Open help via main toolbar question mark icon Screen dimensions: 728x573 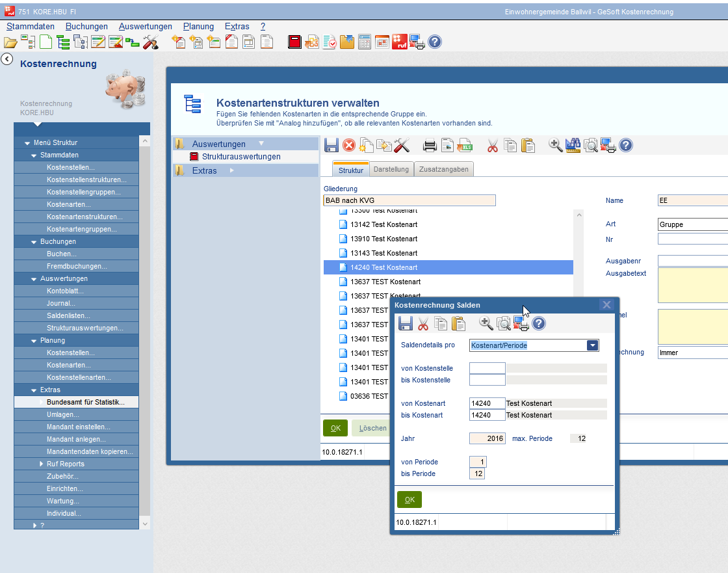point(435,42)
